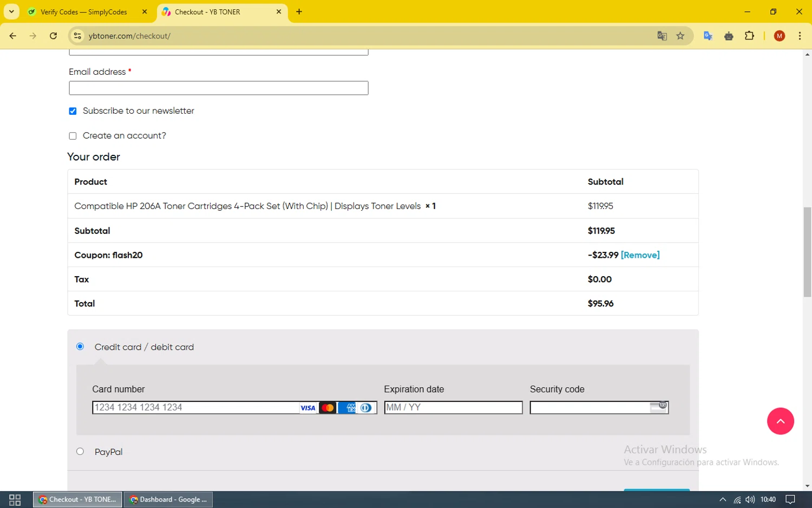
Task: Switch to Verify Codes SimplyCodes tab
Action: [x=84, y=12]
